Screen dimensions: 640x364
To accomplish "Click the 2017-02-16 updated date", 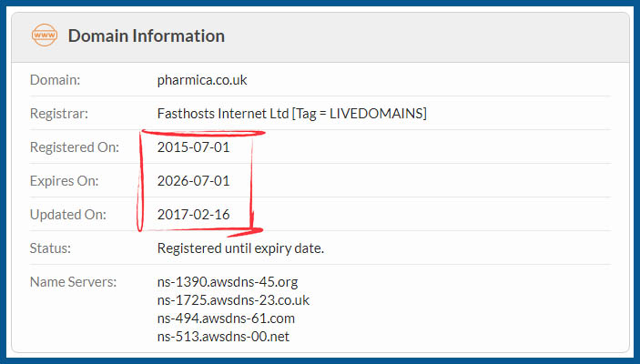I will (x=194, y=215).
